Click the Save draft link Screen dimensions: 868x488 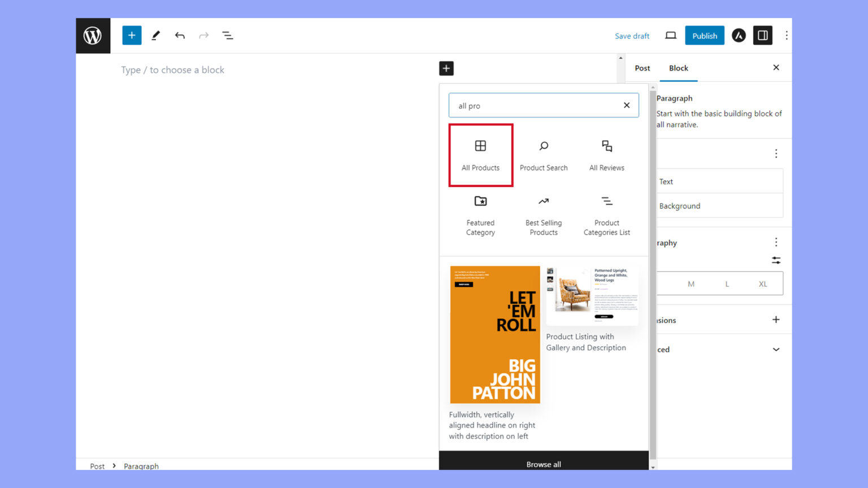(x=632, y=36)
